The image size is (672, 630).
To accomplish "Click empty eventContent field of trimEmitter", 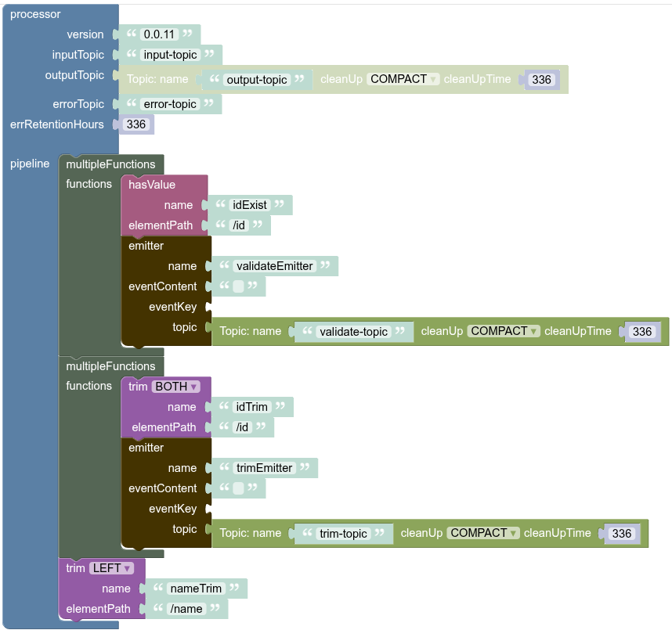I will 238,488.
